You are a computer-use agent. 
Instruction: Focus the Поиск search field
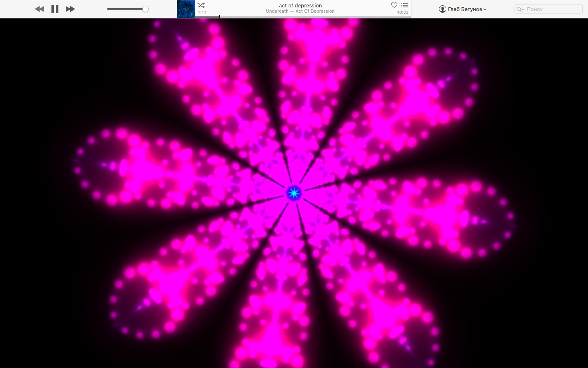click(x=548, y=9)
